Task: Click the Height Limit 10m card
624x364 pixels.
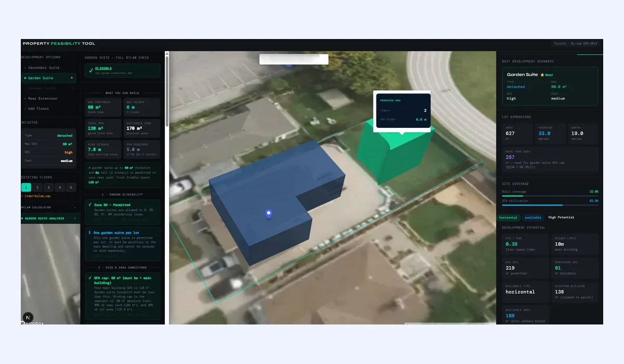Action: coord(575,245)
